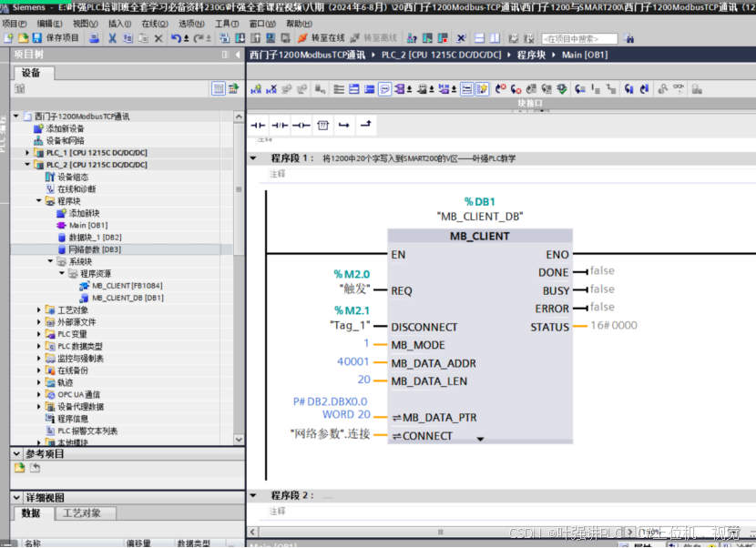Select 网络参数 [DB3] tree item
756x548 pixels.
click(89, 249)
